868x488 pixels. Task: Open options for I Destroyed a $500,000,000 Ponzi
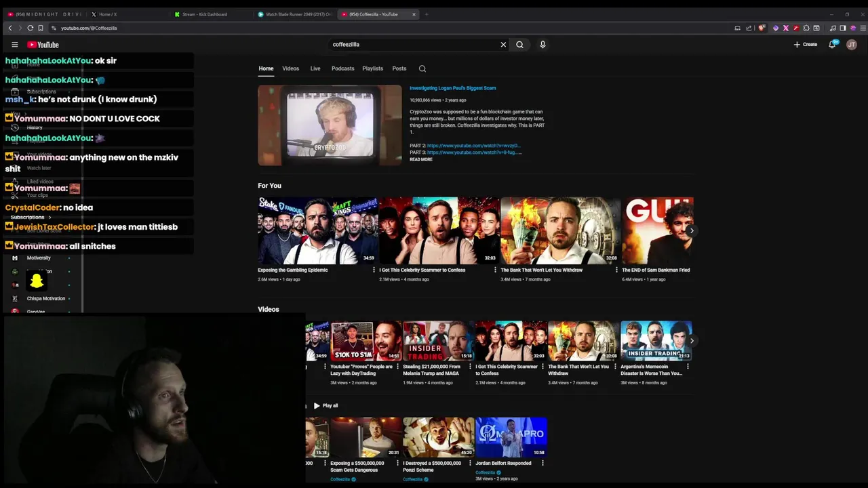pyautogui.click(x=470, y=464)
